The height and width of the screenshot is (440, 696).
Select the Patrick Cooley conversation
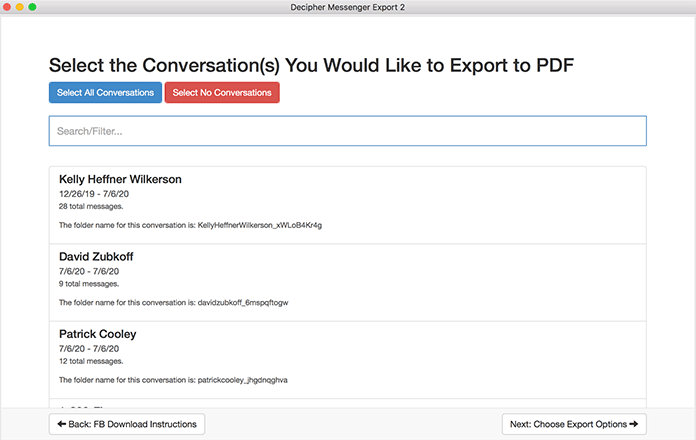pos(348,360)
